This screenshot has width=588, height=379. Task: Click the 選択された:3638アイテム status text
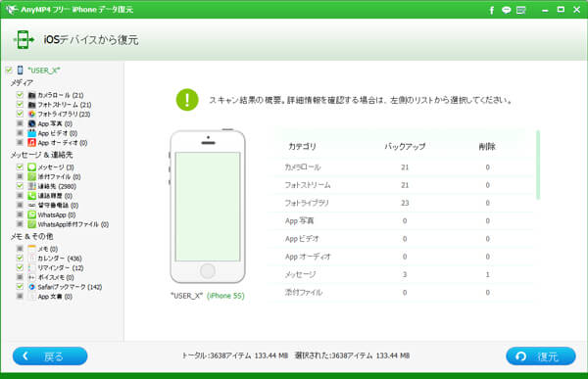point(352,355)
